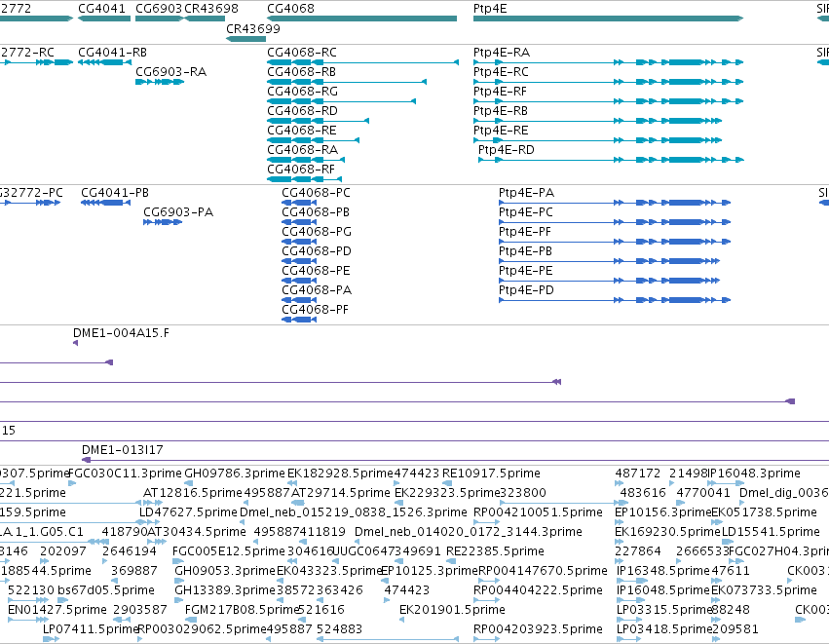Click the CG4041-RB transcript label
Screen dimensions: 829x644
(113, 53)
